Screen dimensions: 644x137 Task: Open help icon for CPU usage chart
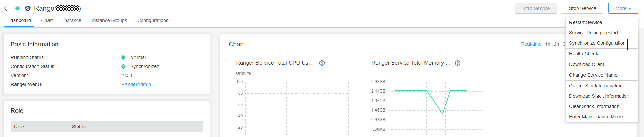point(322,63)
